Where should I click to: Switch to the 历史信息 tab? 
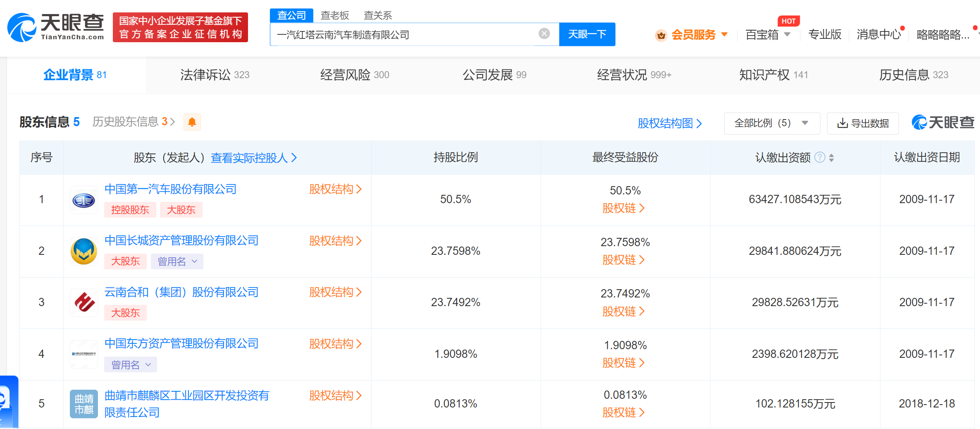[913, 75]
